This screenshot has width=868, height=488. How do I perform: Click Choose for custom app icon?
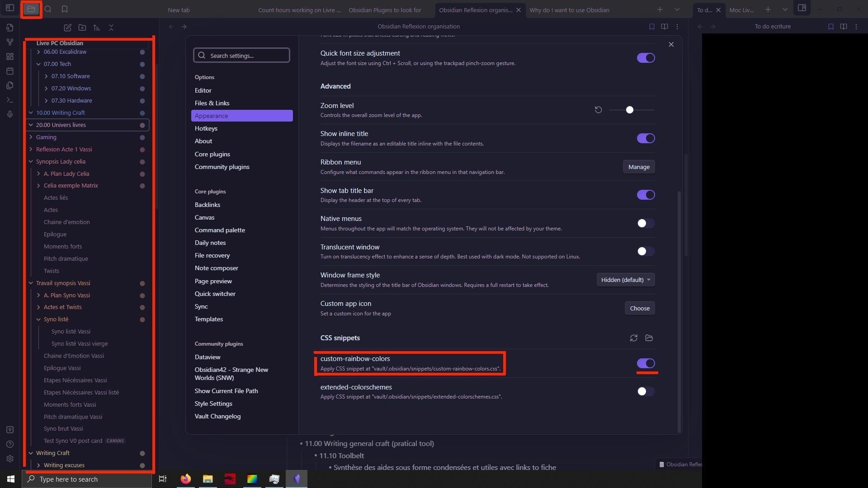(640, 308)
